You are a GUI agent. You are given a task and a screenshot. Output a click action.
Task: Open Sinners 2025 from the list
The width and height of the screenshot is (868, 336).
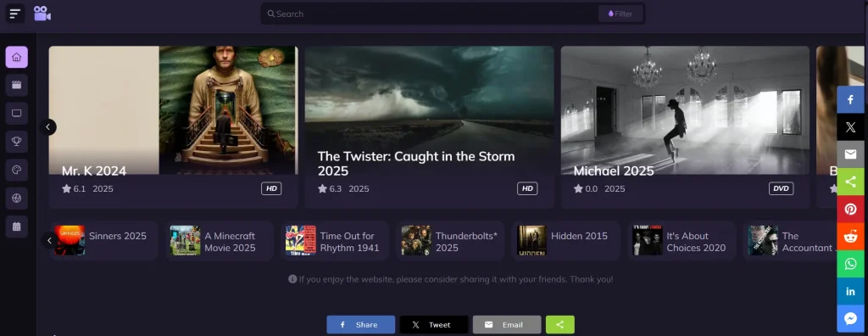tap(104, 241)
